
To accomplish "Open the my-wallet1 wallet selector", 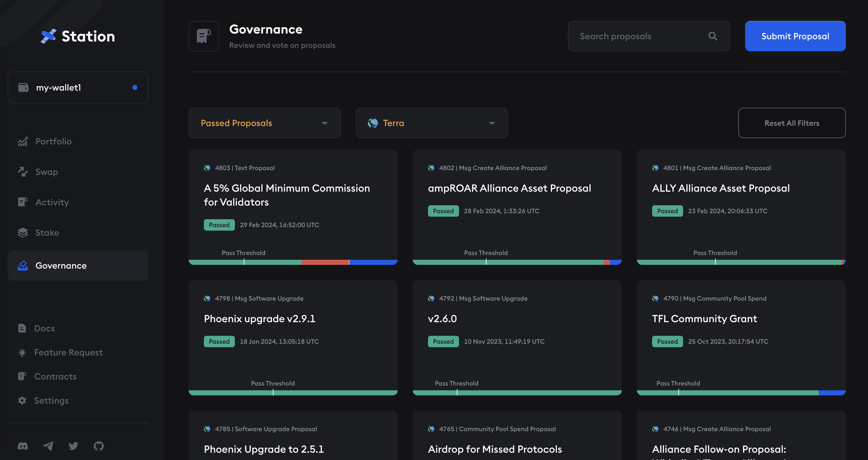I will pos(78,87).
